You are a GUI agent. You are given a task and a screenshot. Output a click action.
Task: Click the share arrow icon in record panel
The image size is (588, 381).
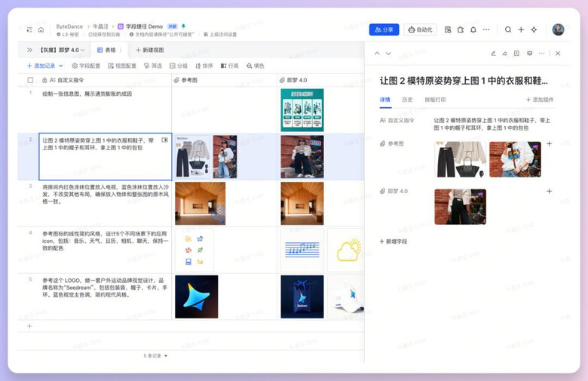click(505, 54)
